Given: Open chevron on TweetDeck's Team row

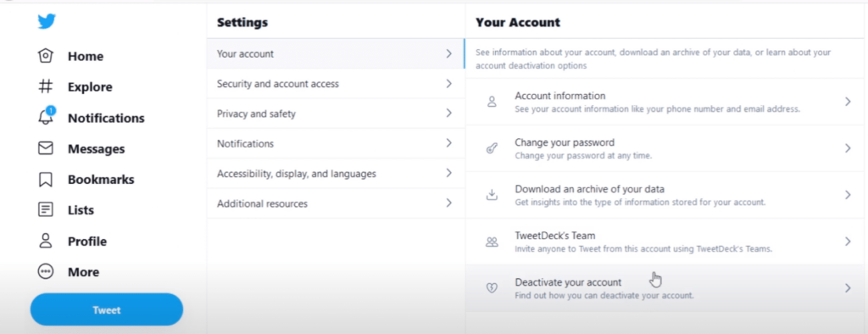Looking at the screenshot, I should coord(848,242).
